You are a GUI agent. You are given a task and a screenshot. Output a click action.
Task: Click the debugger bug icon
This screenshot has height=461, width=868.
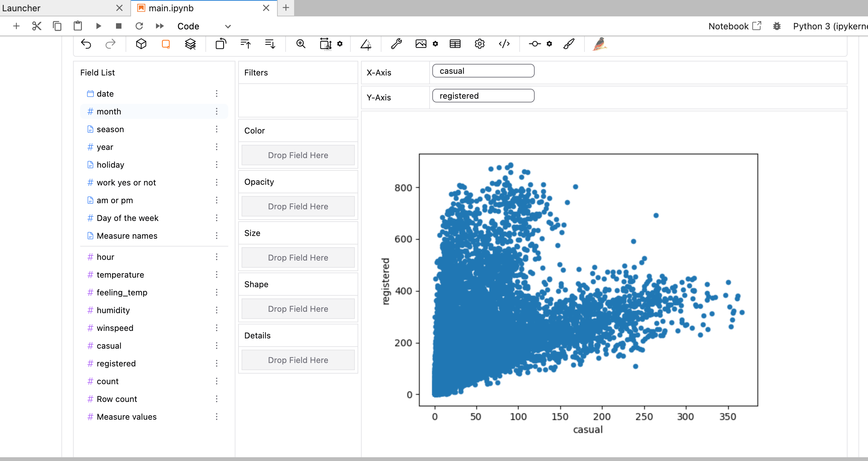click(777, 26)
